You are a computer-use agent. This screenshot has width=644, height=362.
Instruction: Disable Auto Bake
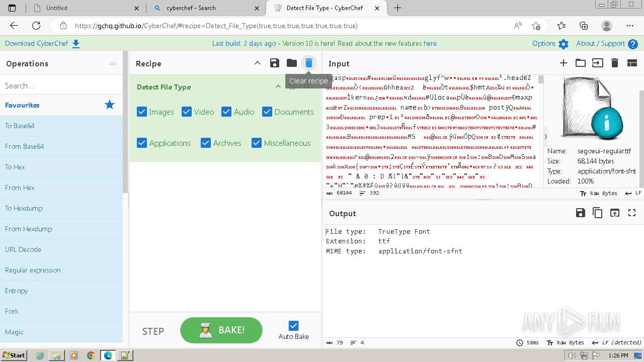(294, 326)
